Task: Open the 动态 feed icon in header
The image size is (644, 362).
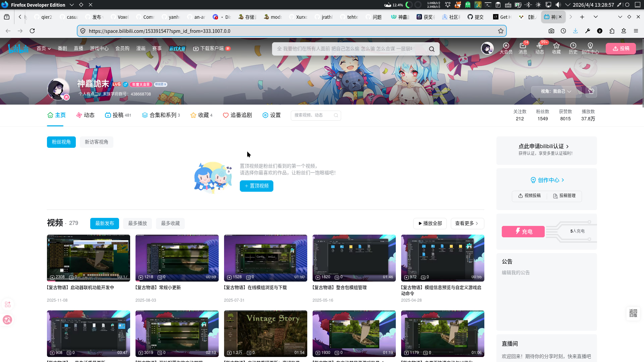Action: (x=539, y=46)
